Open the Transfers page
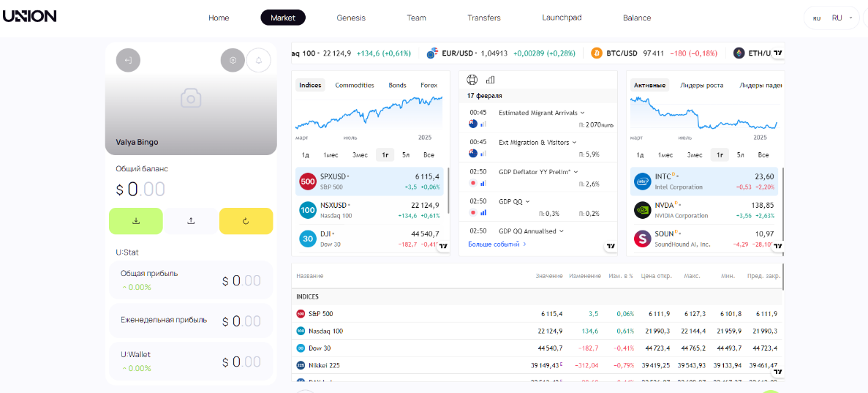This screenshot has width=868, height=393. point(484,18)
